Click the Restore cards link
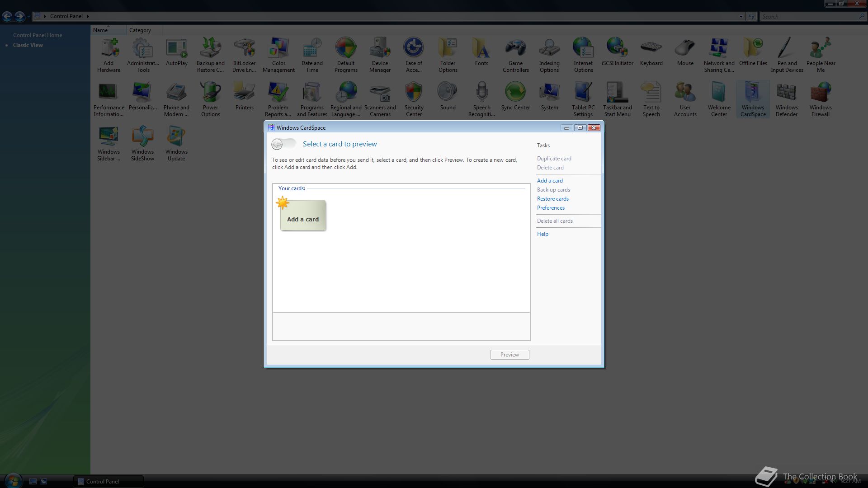The width and height of the screenshot is (868, 488). pyautogui.click(x=552, y=199)
